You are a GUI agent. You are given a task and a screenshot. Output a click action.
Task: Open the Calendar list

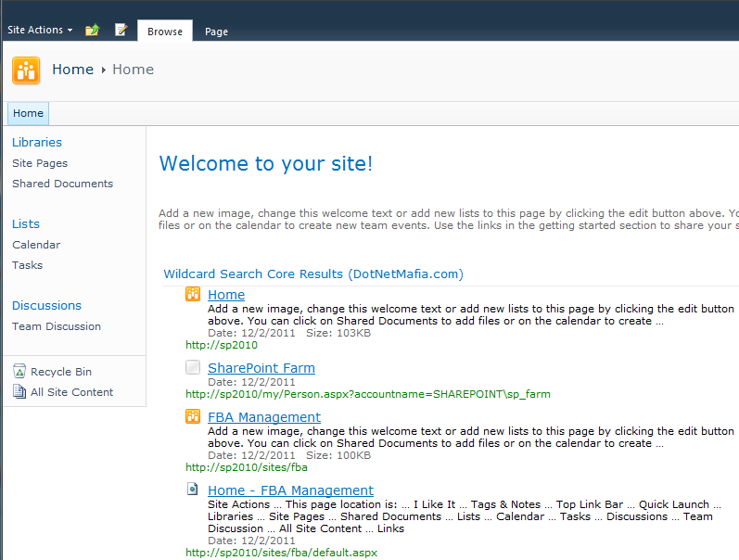(x=36, y=245)
